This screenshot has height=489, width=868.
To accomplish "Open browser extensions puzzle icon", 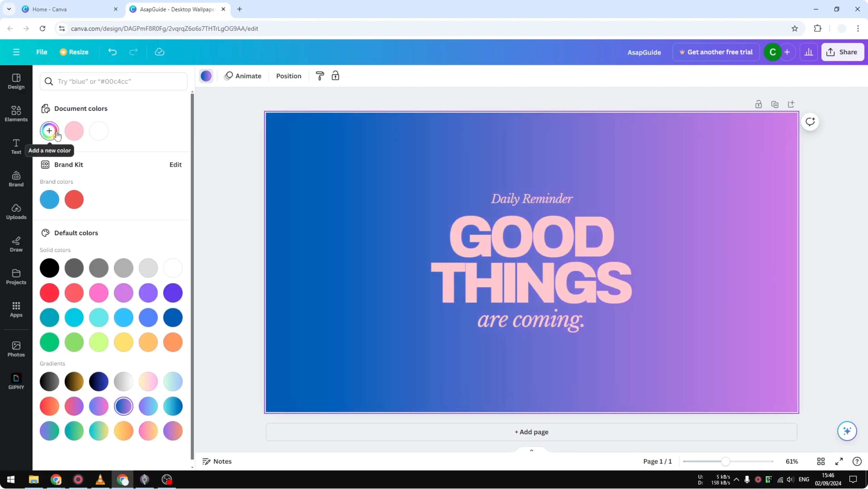I will (817, 29).
